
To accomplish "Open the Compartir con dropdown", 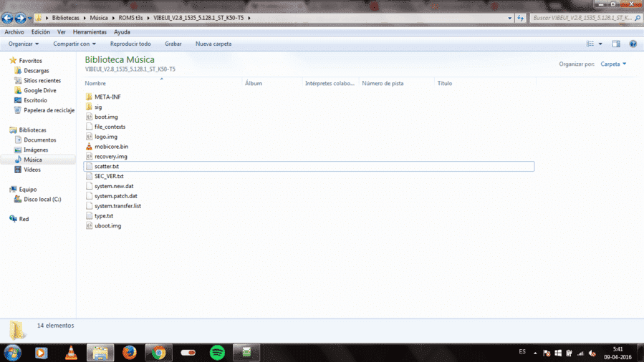I will [x=75, y=44].
